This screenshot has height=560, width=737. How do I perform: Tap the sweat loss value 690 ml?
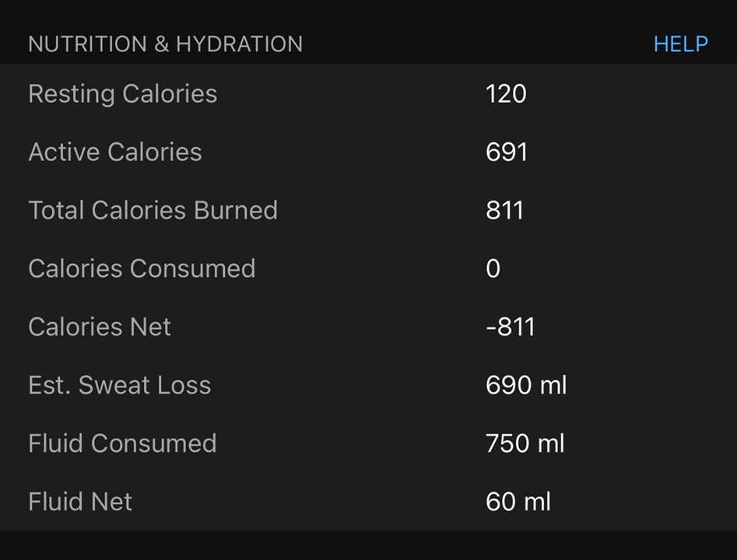click(526, 385)
